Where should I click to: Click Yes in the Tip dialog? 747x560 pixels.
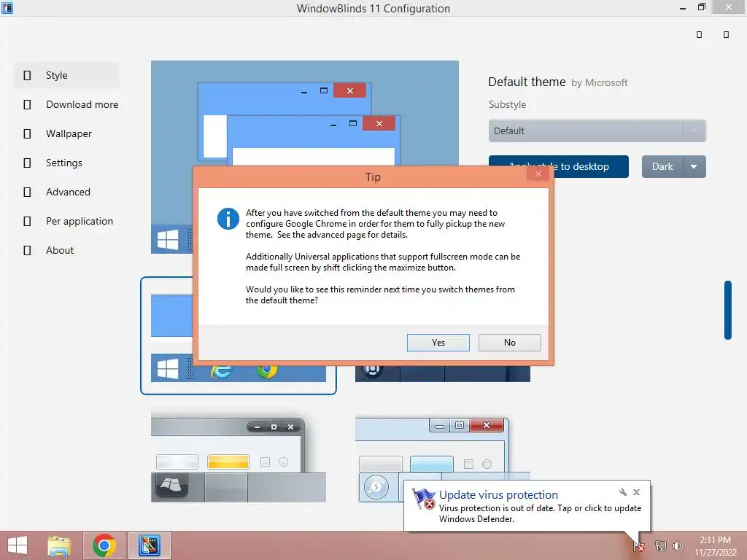pos(438,343)
